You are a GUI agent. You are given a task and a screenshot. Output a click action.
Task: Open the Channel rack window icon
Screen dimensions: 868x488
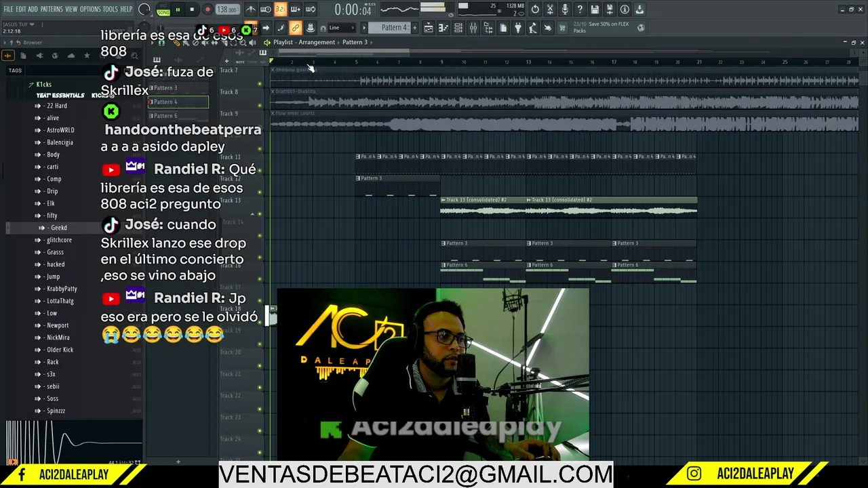pos(458,28)
